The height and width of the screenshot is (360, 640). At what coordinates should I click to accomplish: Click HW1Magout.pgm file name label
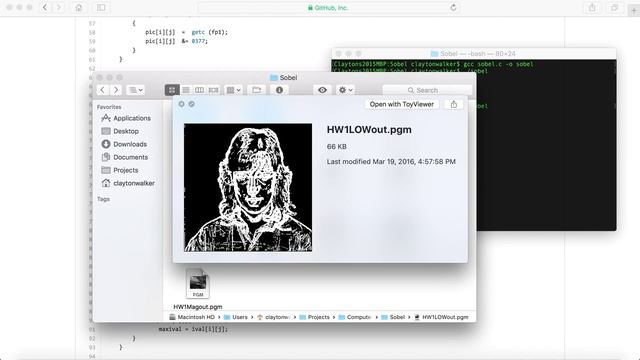[x=198, y=307]
